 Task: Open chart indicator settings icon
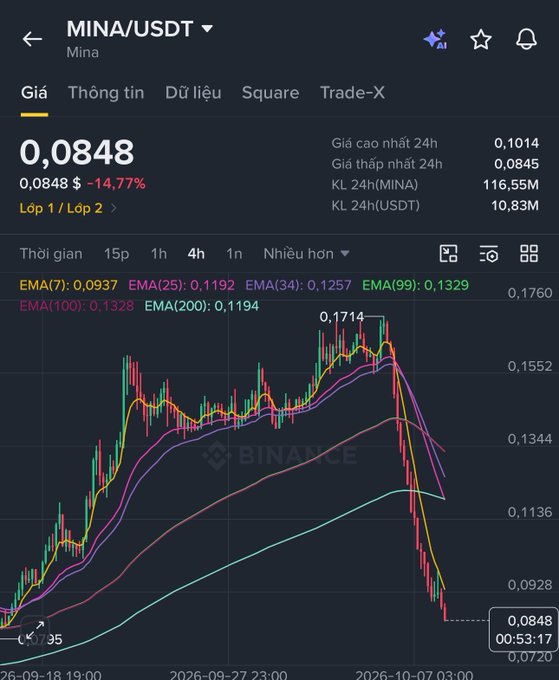pos(489,254)
